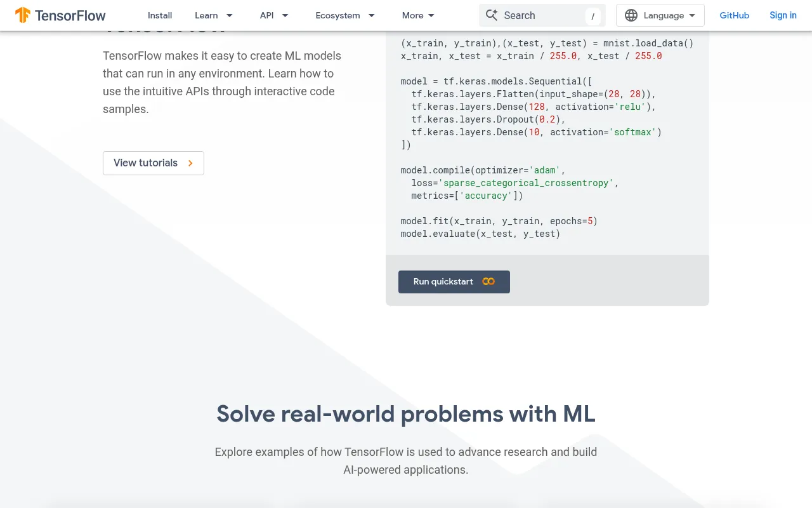Click the TensorFlow wordmark text
The width and height of the screenshot is (812, 508).
coord(70,15)
